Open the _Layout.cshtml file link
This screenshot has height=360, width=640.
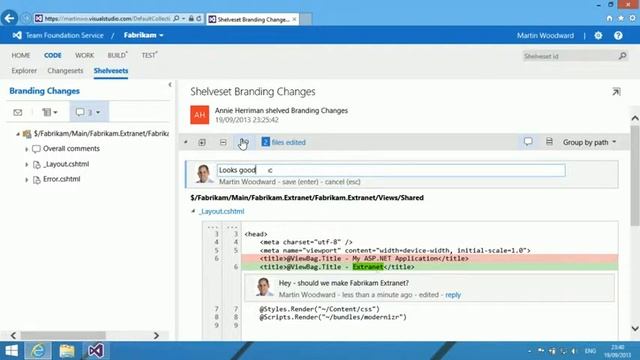click(x=222, y=211)
